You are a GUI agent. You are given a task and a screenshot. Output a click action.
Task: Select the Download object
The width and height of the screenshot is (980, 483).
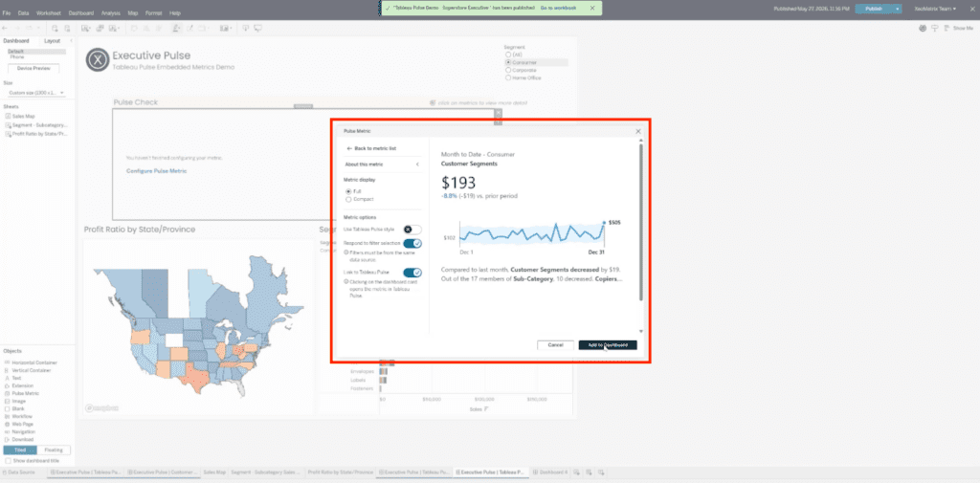click(19, 439)
